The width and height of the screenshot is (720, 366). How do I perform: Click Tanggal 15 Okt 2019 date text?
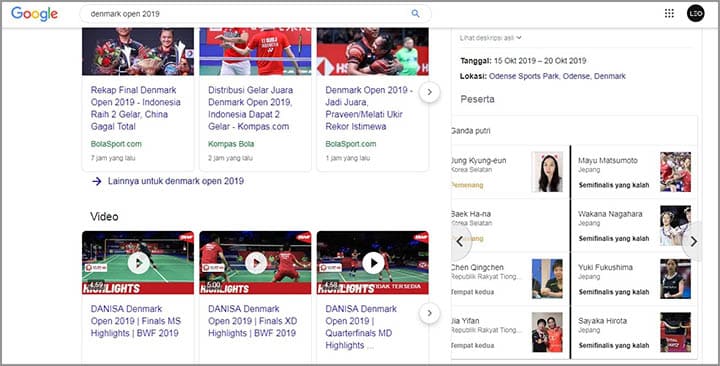coord(523,61)
